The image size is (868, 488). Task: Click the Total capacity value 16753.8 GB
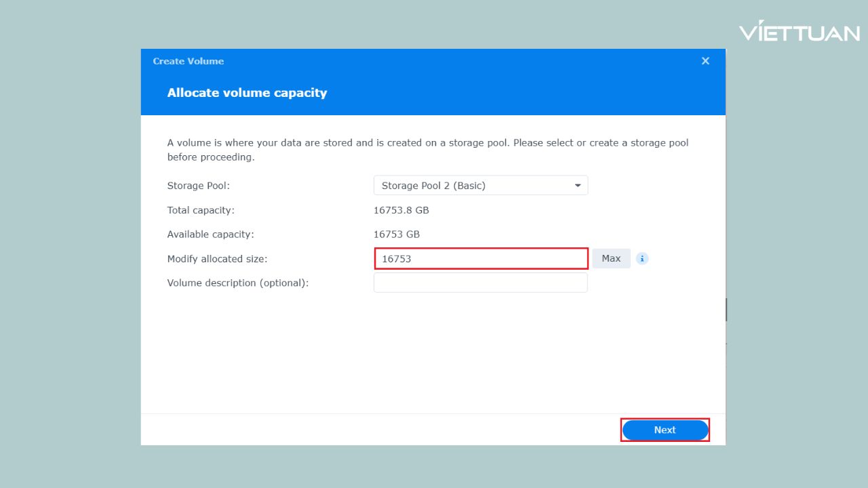tap(401, 210)
